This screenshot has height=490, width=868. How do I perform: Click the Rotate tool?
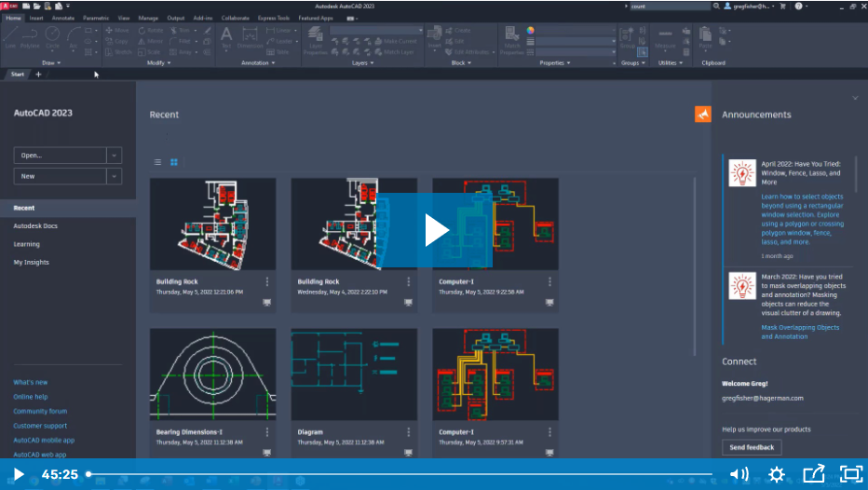[x=151, y=31]
